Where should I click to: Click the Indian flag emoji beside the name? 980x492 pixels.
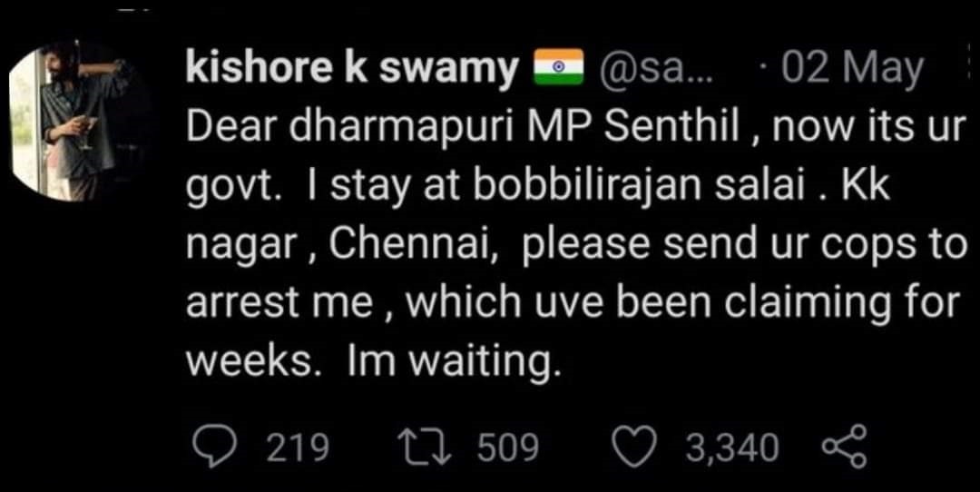(x=558, y=69)
